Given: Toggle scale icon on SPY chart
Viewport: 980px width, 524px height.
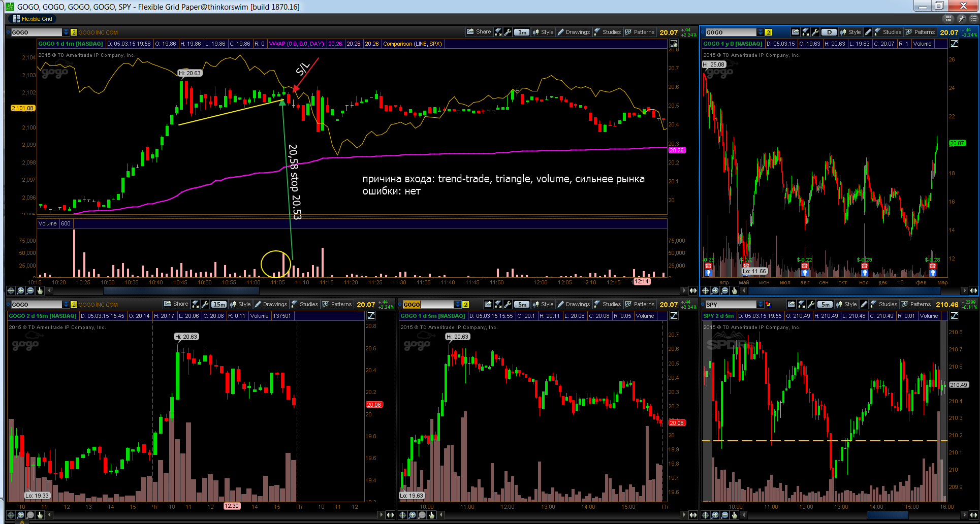Looking at the screenshot, I should tap(954, 316).
